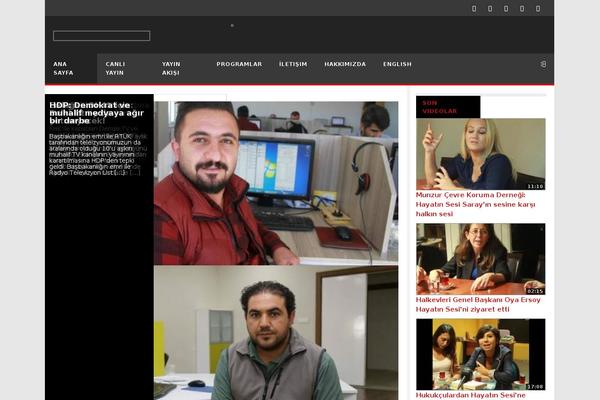Image resolution: width=600 pixels, height=400 pixels.
Task: Click the first icon in the top bar row
Action: (x=474, y=8)
